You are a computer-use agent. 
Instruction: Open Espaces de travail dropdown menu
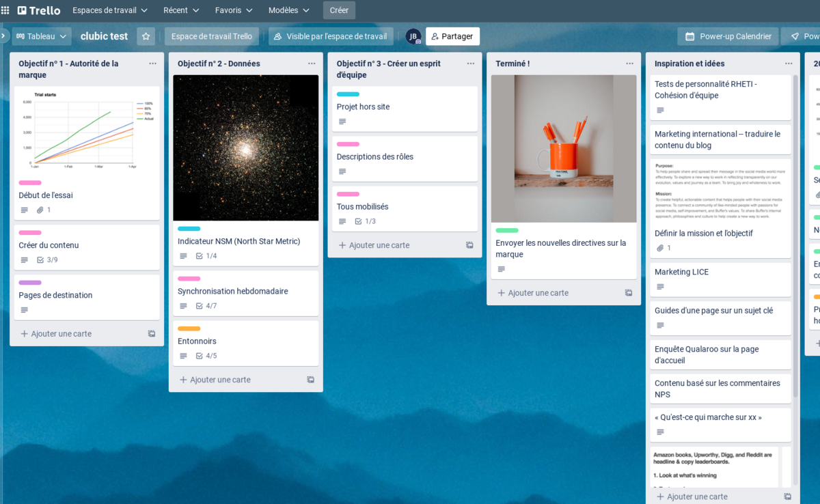tap(110, 10)
